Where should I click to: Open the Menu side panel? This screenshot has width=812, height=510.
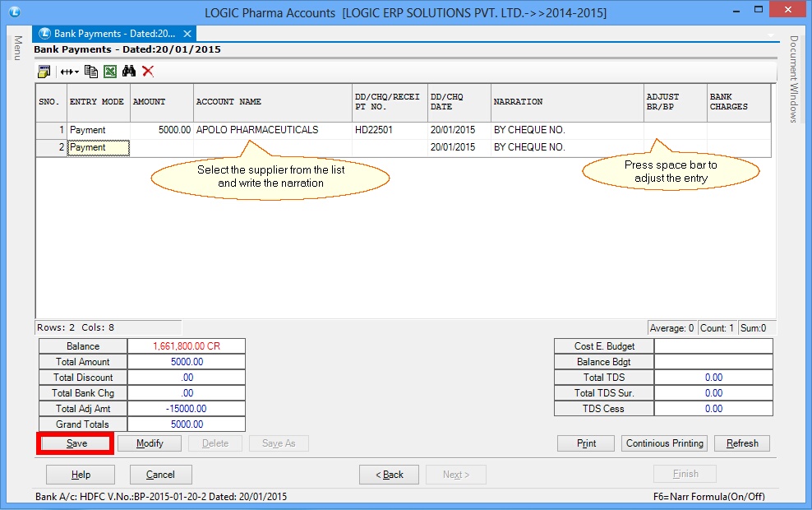[x=17, y=49]
